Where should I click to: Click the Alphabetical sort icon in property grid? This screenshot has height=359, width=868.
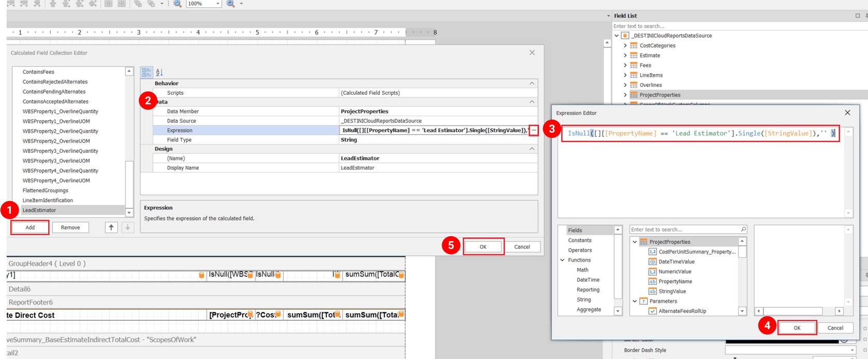coord(159,72)
